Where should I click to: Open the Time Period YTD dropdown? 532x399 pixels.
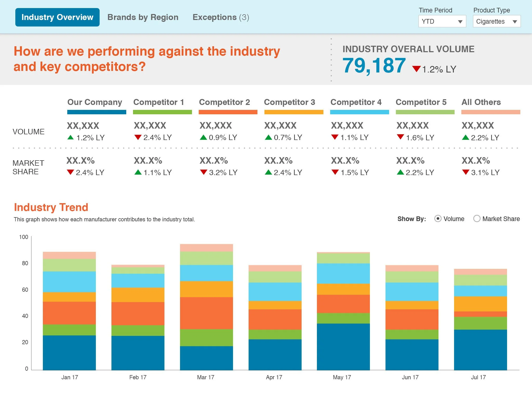(442, 21)
